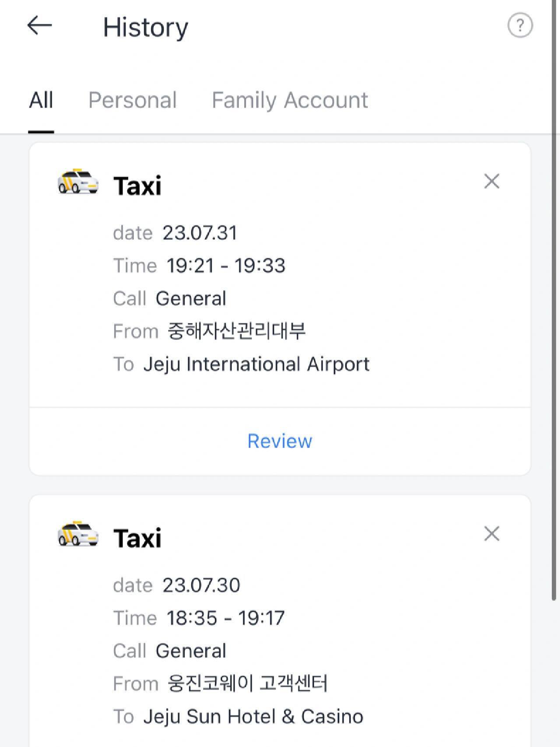This screenshot has height=747, width=560.
Task: Open help via the question mark icon
Action: pyautogui.click(x=520, y=26)
